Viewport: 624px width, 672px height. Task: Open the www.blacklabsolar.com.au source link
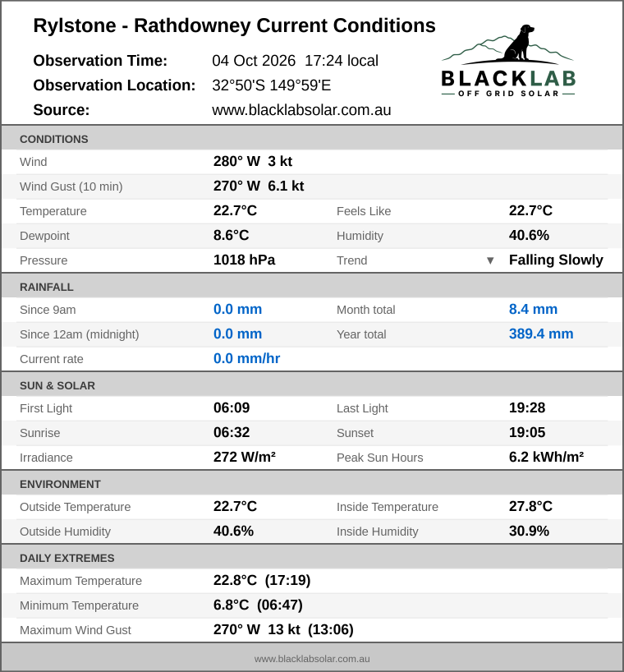[x=301, y=110]
